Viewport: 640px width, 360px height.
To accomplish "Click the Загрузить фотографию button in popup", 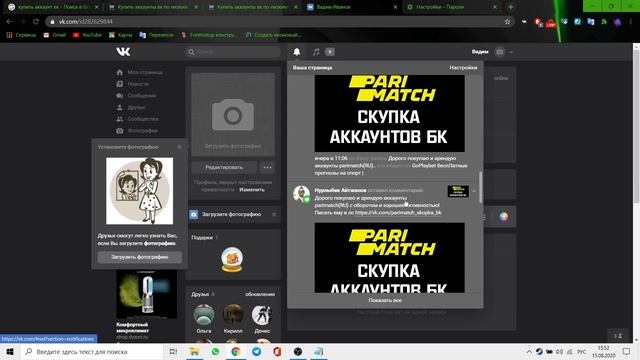I will [x=140, y=257].
